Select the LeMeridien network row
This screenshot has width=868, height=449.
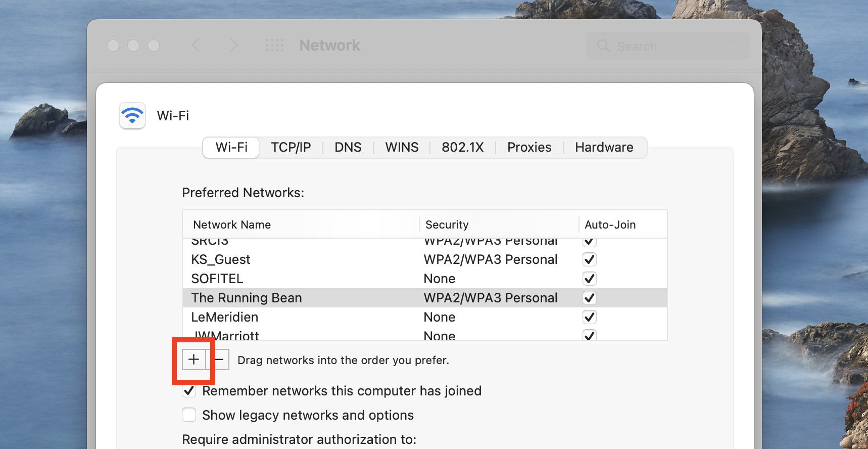tap(425, 317)
